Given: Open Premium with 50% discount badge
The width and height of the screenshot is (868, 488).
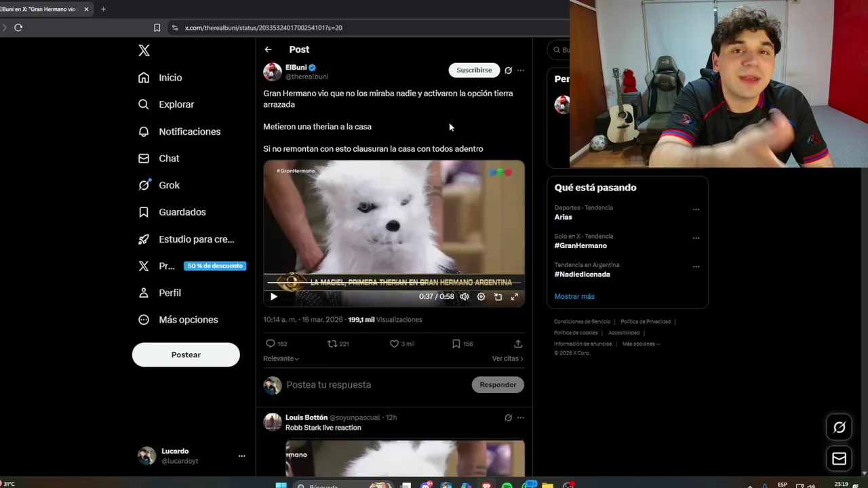Looking at the screenshot, I should [x=192, y=266].
